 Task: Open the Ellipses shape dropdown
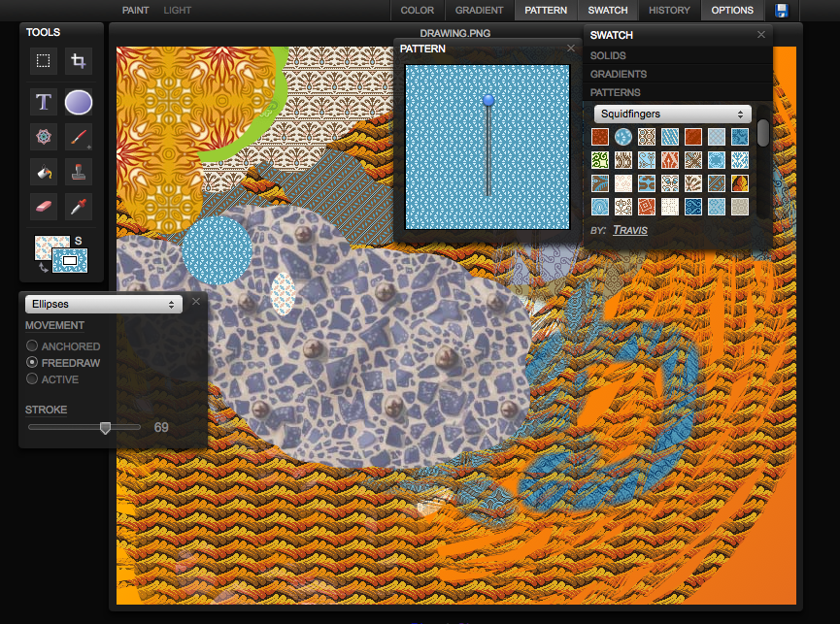click(102, 304)
